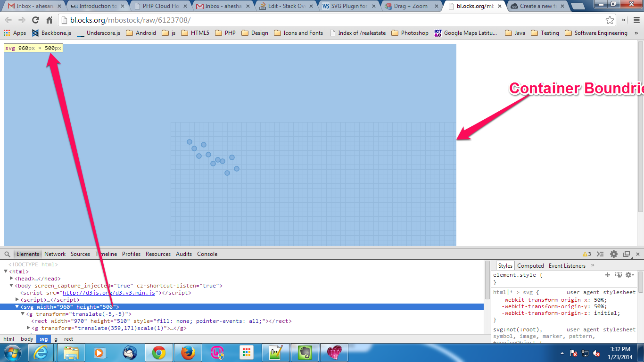Open the Resources panel
Image resolution: width=644 pixels, height=362 pixels.
pos(158,254)
